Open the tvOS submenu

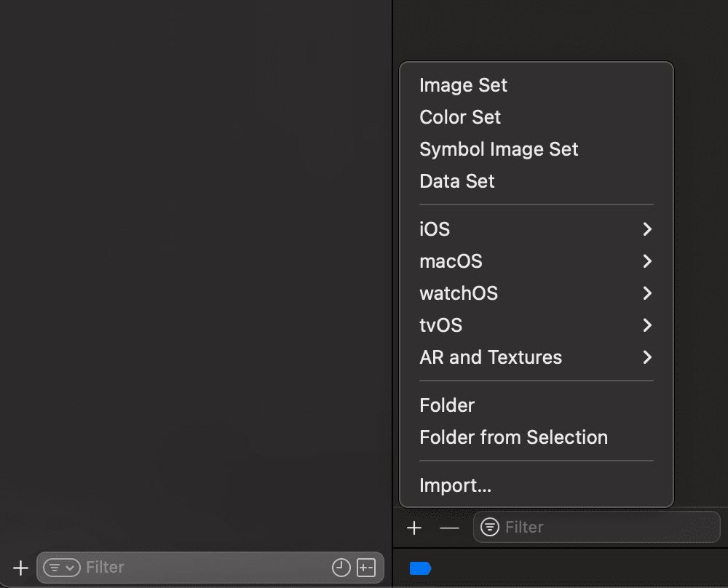tap(537, 325)
